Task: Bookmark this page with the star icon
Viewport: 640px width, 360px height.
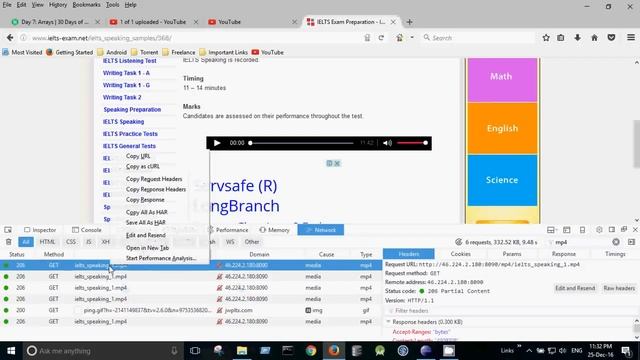Action: click(546, 38)
